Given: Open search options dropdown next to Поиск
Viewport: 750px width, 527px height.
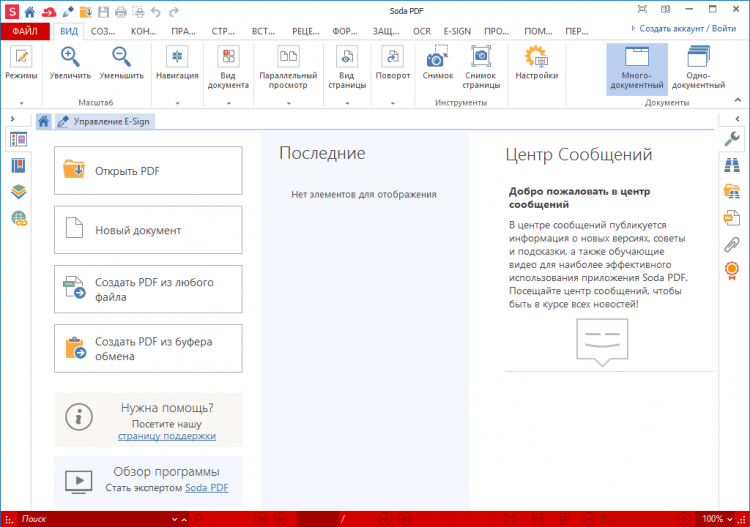Looking at the screenshot, I should pyautogui.click(x=175, y=519).
